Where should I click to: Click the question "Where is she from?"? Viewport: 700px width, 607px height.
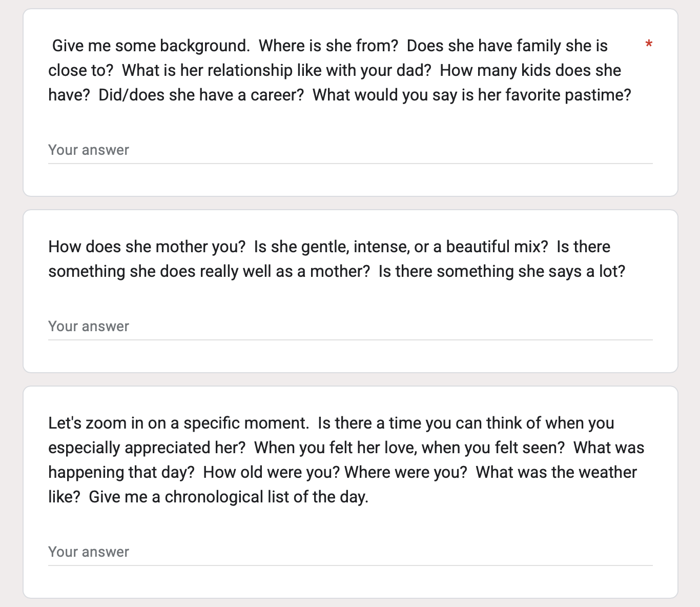tap(328, 46)
